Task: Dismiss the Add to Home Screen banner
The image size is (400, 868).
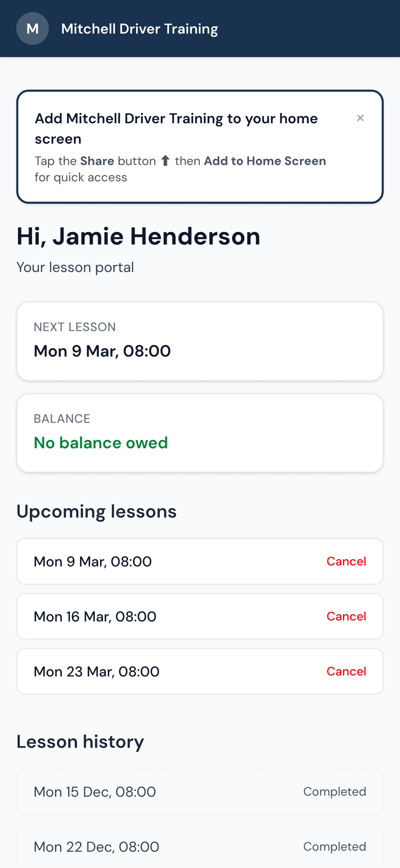Action: click(x=360, y=118)
